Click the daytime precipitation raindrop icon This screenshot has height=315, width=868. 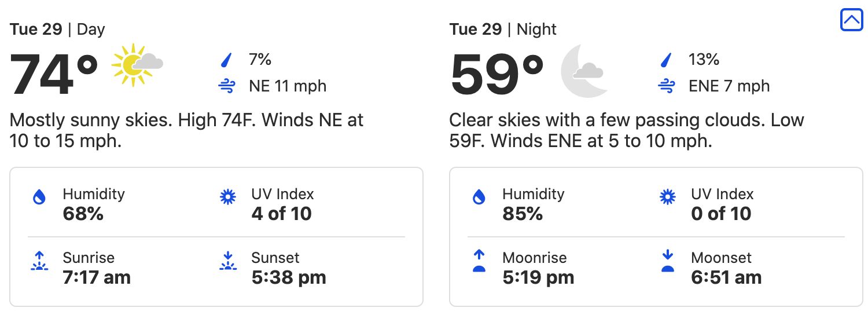point(227,60)
